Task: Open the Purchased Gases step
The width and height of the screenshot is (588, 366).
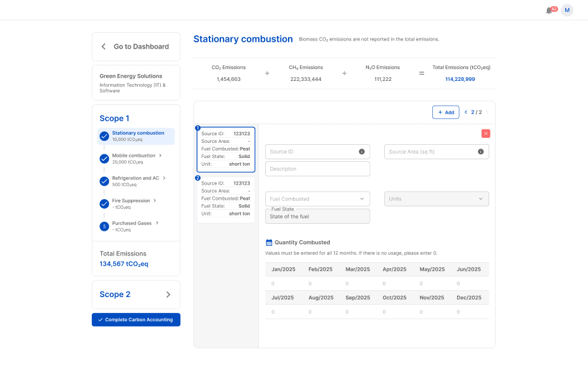Action: [x=132, y=226]
